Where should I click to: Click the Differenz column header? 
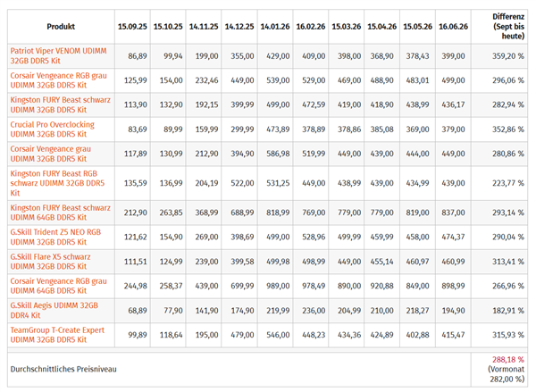[508, 26]
